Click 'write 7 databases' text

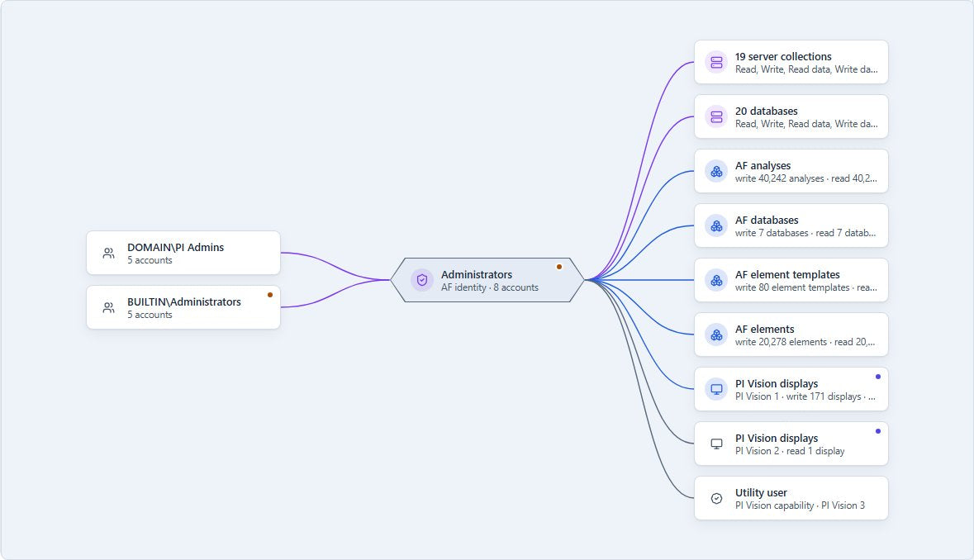[x=772, y=234]
